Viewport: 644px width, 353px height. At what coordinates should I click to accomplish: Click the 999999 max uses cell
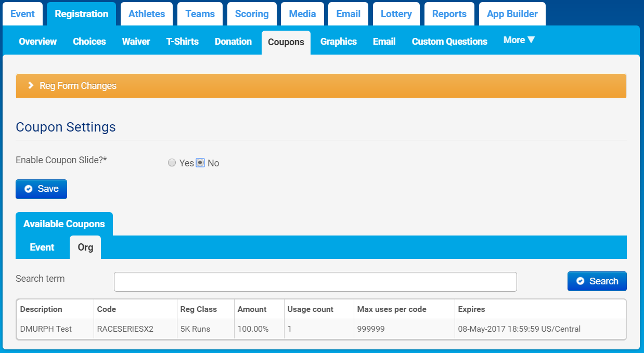[x=404, y=329]
